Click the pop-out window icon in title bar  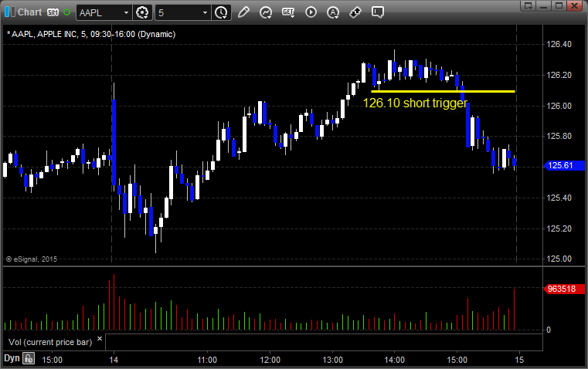pos(529,5)
